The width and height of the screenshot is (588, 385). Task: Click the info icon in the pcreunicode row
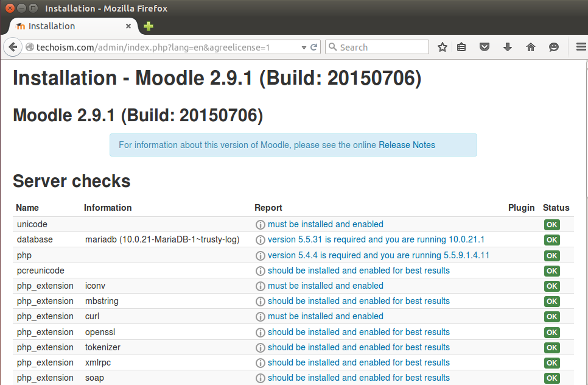tap(261, 271)
